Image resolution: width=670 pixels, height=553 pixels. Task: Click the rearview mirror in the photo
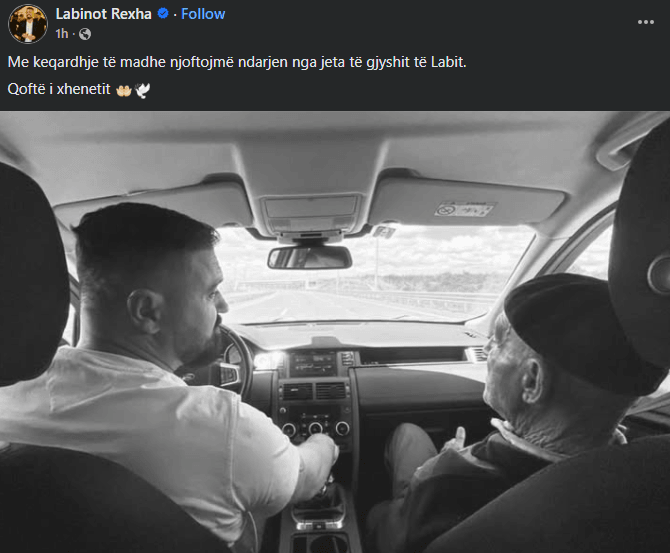pos(310,257)
